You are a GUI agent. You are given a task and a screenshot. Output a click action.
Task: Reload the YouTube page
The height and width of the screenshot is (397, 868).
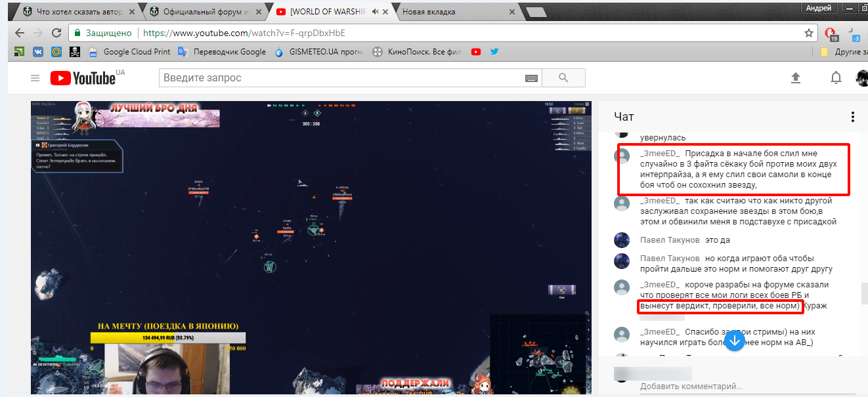pos(56,33)
